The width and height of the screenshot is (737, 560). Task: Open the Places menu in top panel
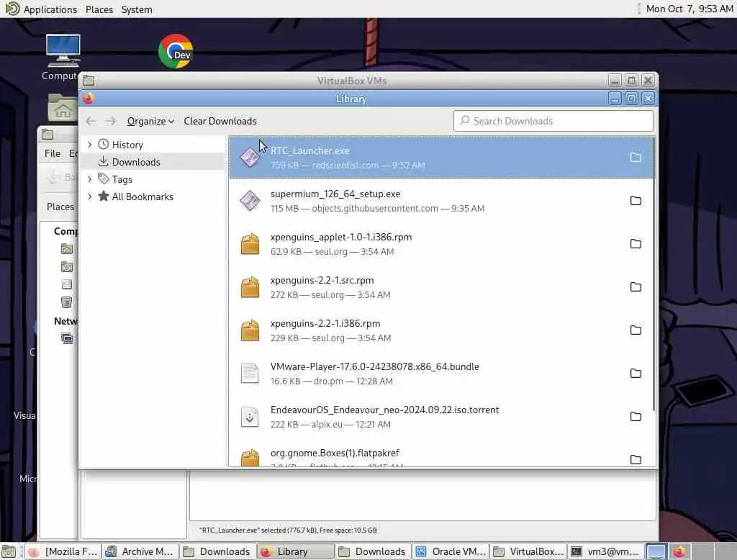[x=99, y=9]
